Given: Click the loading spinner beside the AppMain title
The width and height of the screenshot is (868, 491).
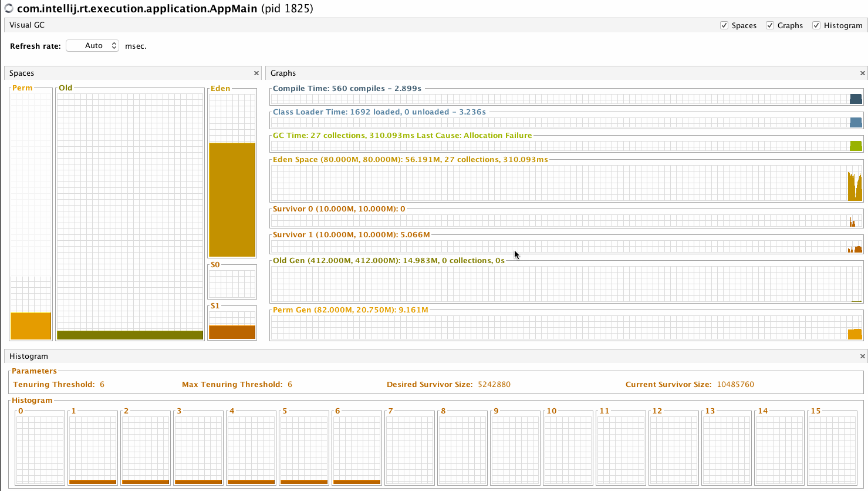Looking at the screenshot, I should (x=9, y=8).
